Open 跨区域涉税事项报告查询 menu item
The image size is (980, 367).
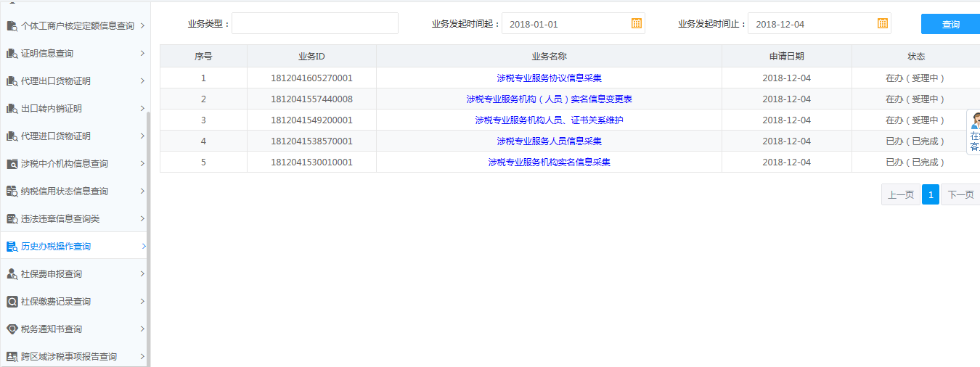point(68,357)
